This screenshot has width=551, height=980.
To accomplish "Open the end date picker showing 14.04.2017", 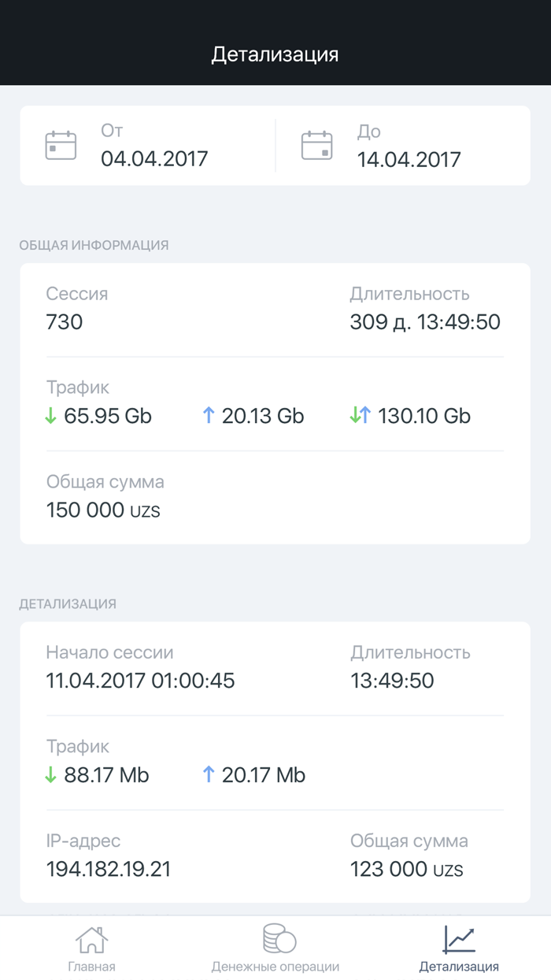I will pyautogui.click(x=409, y=159).
